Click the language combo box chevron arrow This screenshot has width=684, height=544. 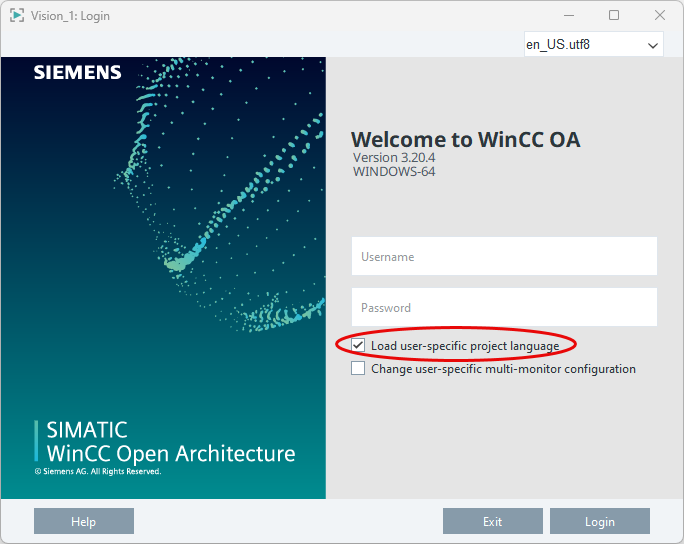[653, 45]
